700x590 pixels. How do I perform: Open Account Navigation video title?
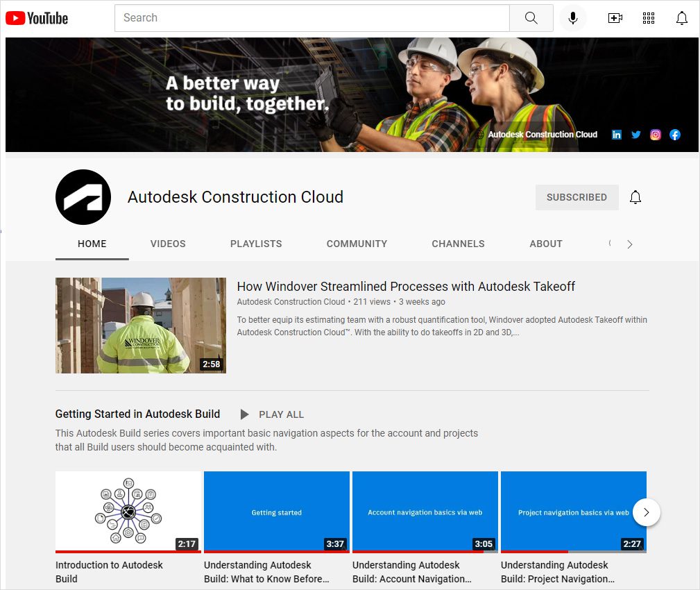411,572
